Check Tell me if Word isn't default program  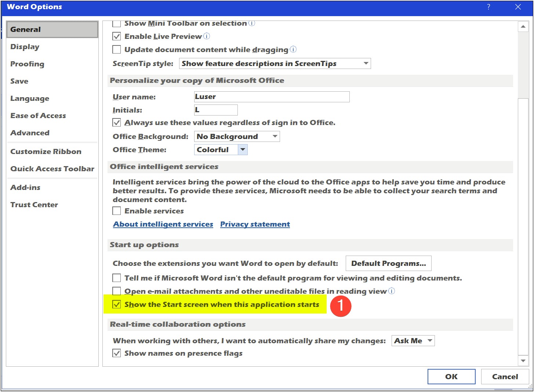[x=117, y=278]
